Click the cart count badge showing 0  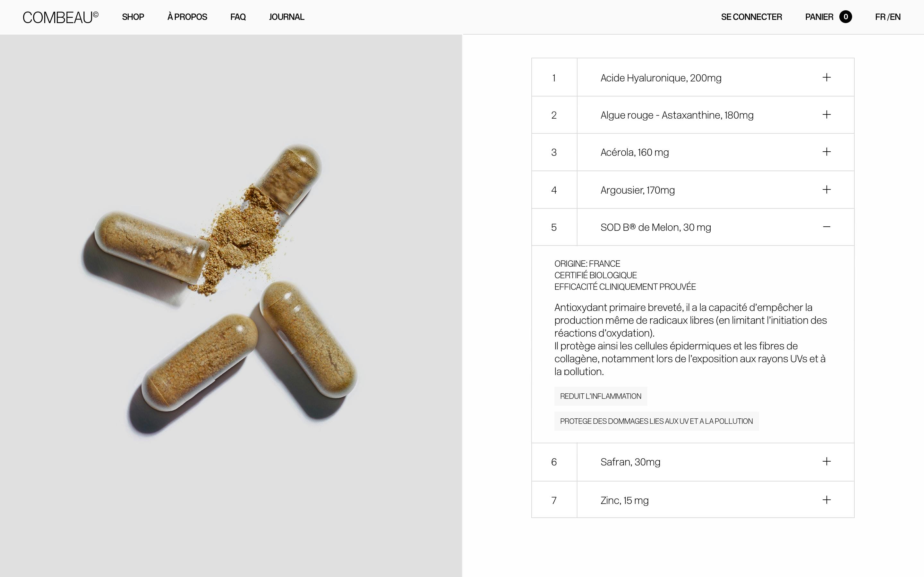click(x=844, y=17)
